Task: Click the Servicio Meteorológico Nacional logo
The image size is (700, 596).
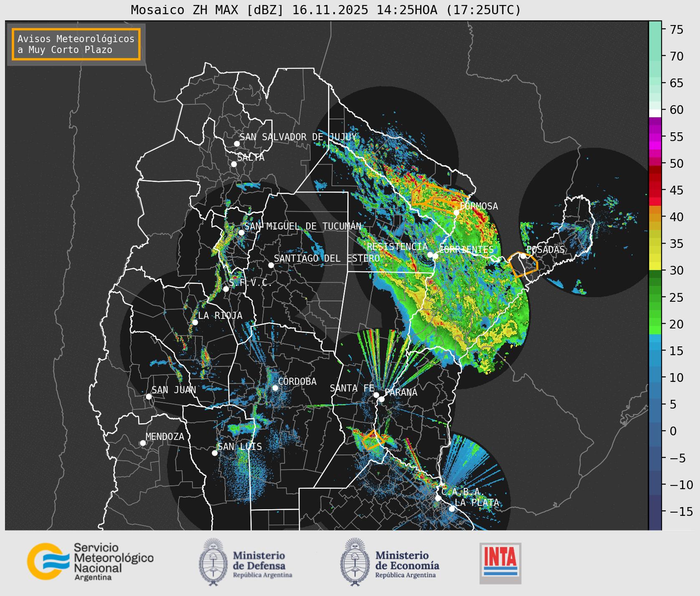Action: [x=91, y=561]
